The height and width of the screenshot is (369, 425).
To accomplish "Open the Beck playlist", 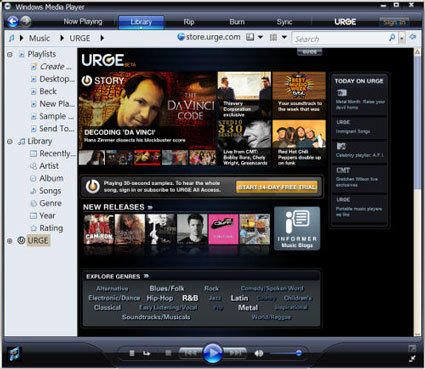I will pyautogui.click(x=44, y=91).
